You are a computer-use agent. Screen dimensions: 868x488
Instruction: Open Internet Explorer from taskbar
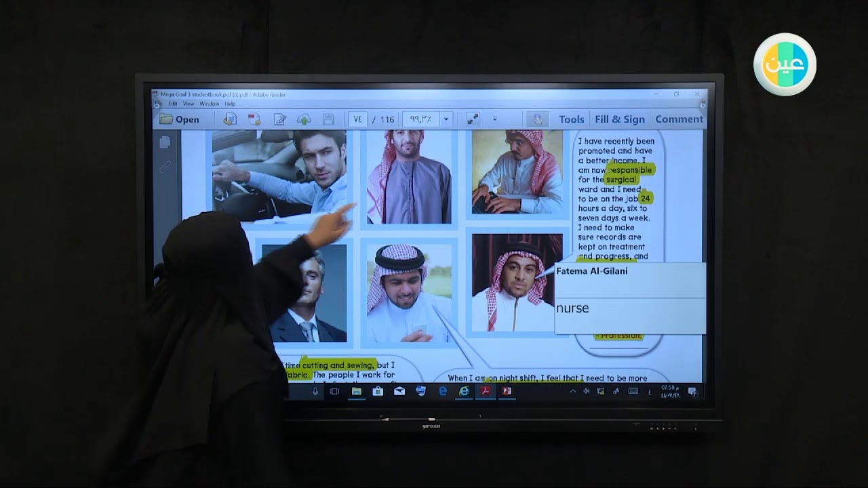[x=465, y=391]
